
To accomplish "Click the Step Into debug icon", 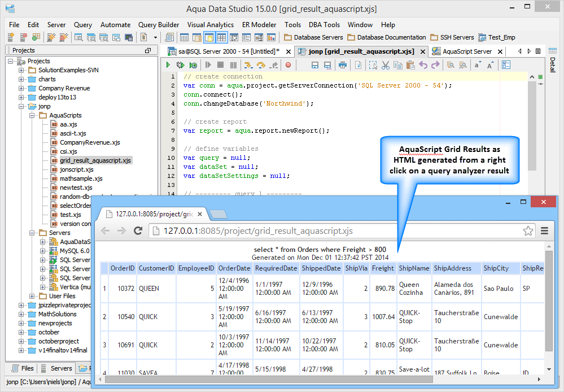I will pos(248,65).
